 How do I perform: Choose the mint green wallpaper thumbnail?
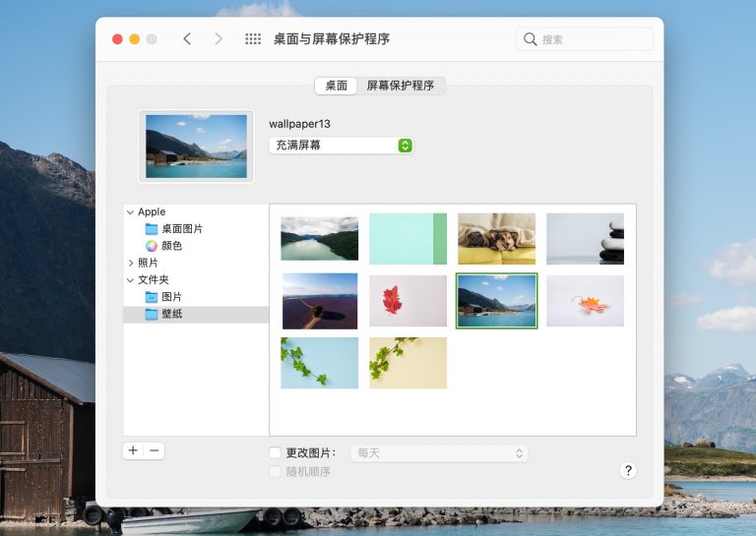tap(408, 239)
